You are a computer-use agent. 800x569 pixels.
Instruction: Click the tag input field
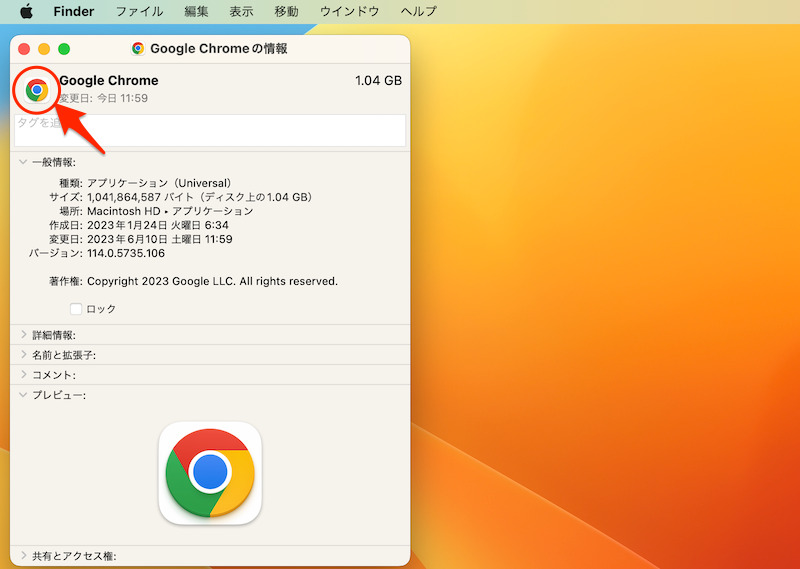[x=210, y=130]
